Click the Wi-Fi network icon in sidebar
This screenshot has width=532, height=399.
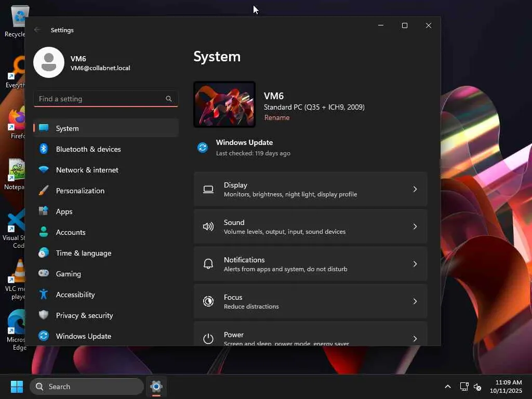(44, 169)
